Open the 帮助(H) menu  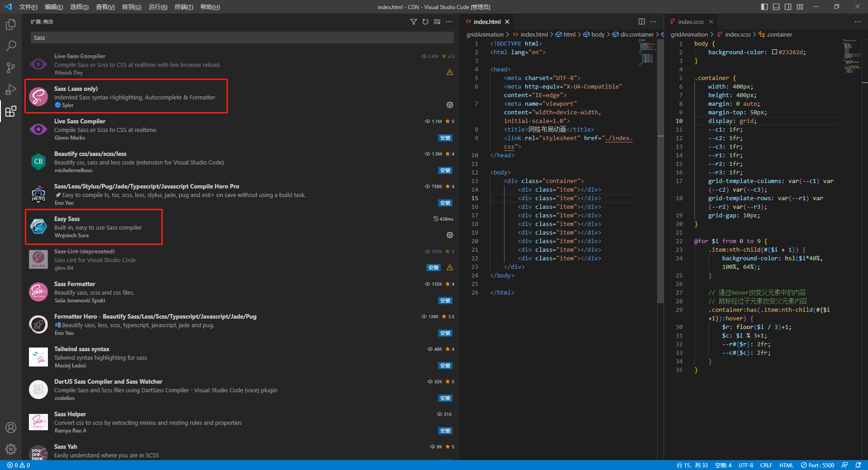click(210, 7)
